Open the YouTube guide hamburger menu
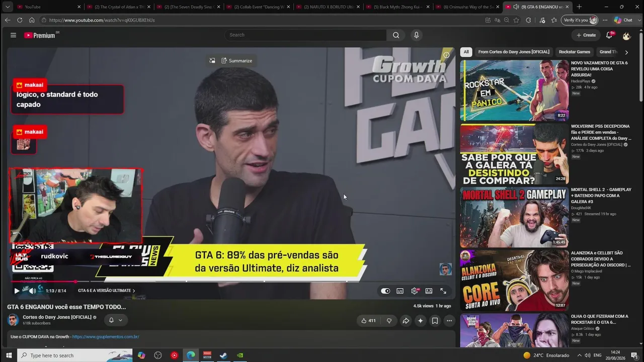 (14, 35)
